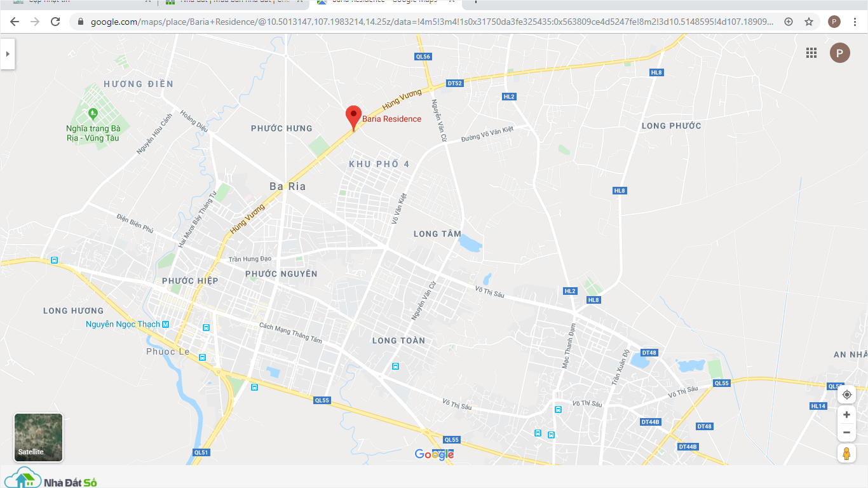
Task: Click the Baria Residence red pin
Action: coord(353,119)
